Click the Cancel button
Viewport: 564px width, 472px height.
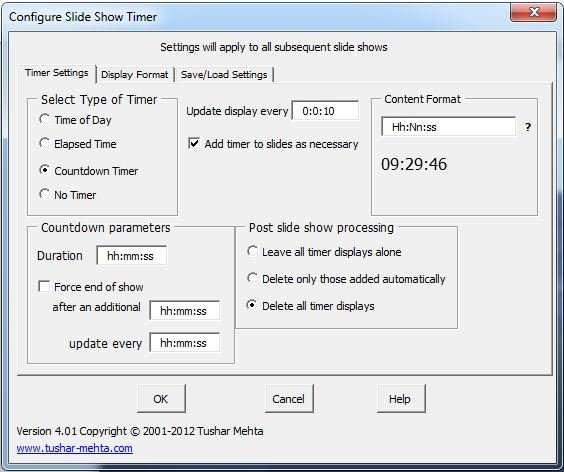[289, 398]
